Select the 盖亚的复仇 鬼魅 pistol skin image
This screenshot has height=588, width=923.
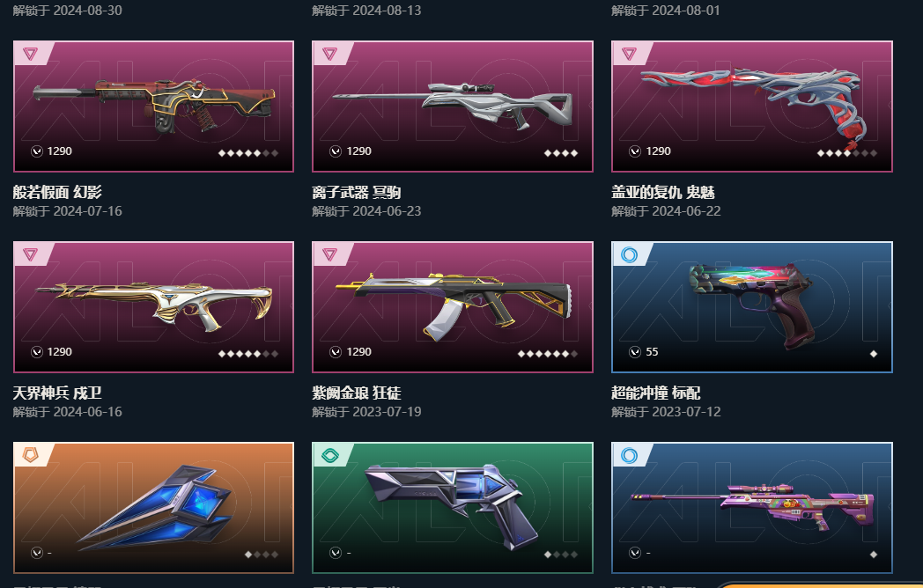point(752,107)
